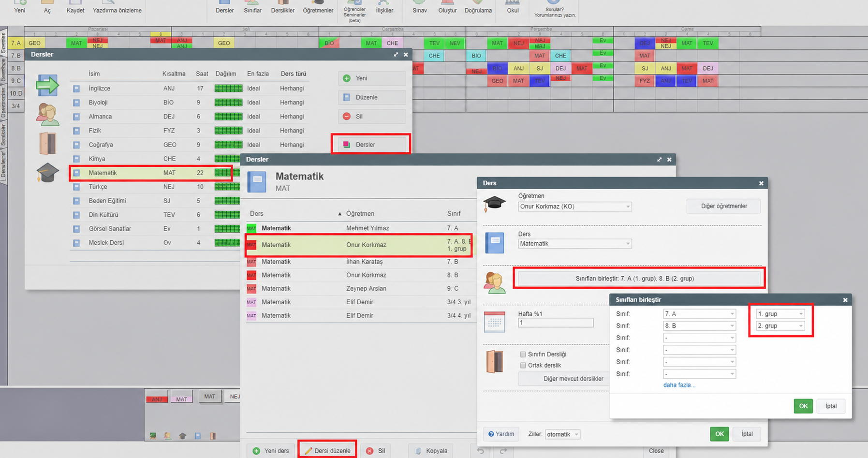The image size is (868, 458).
Task: Click the green arrow icon in Dersler sidebar
Action: 47,86
